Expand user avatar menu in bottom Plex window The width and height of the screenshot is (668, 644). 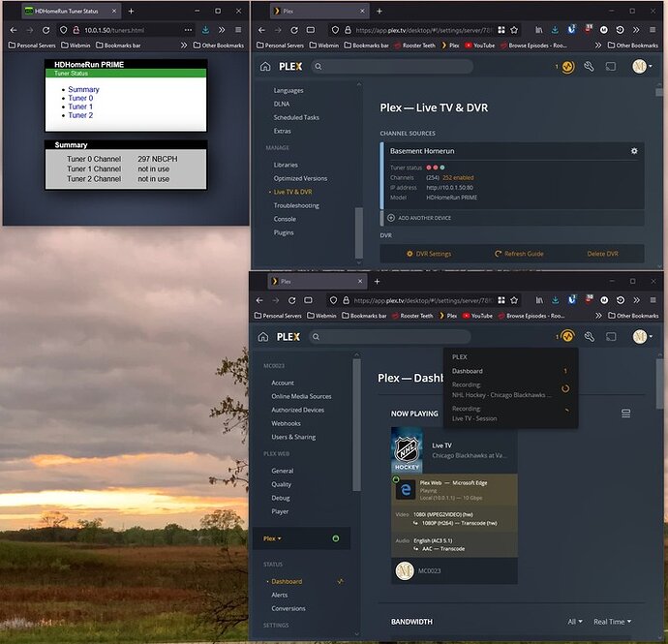pos(642,337)
